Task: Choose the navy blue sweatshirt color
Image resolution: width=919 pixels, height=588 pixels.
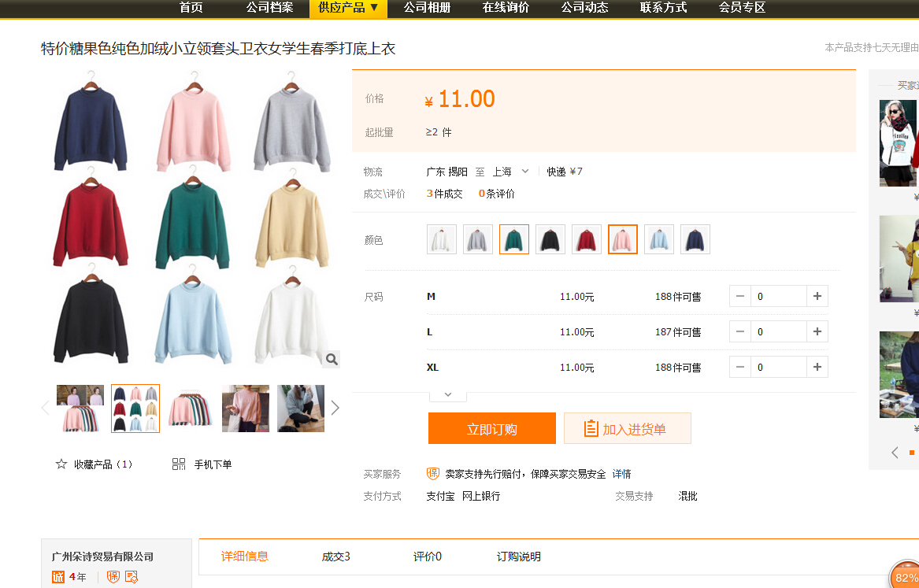Action: (x=695, y=239)
